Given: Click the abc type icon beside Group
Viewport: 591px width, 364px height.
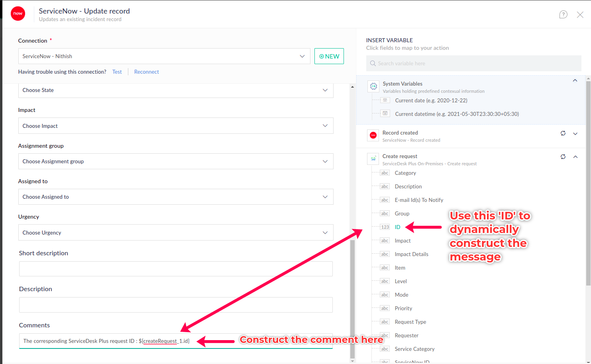Looking at the screenshot, I should [x=385, y=213].
